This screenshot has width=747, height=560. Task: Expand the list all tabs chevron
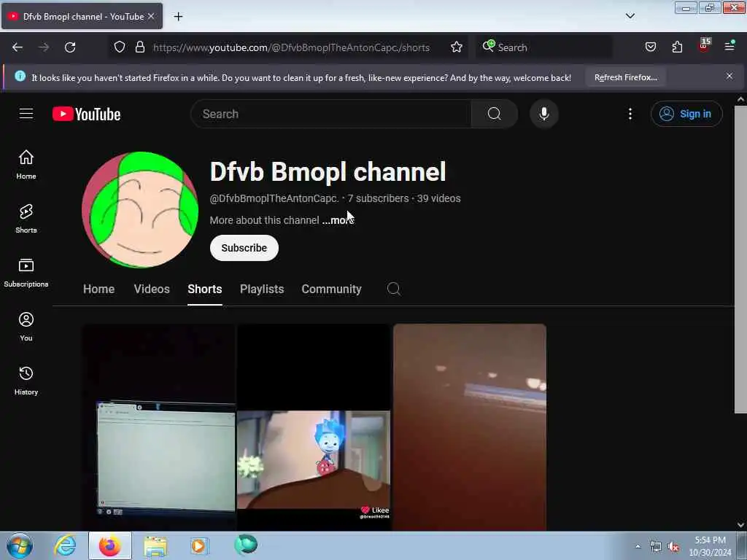point(630,16)
